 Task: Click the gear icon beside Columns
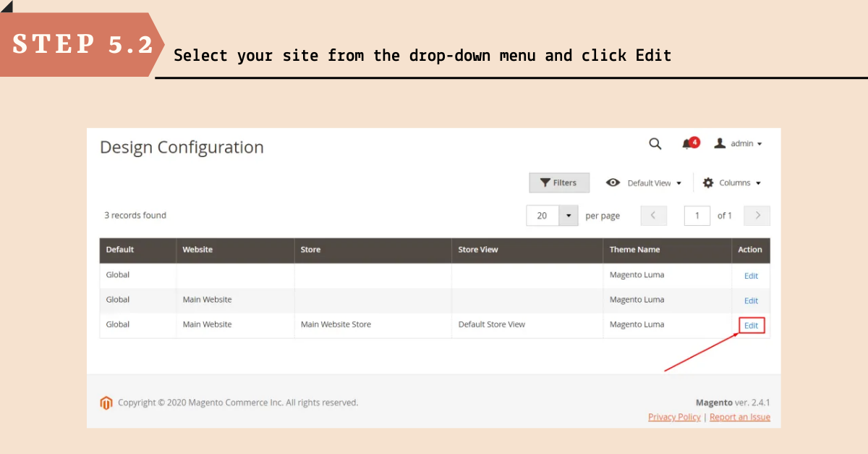click(x=708, y=182)
